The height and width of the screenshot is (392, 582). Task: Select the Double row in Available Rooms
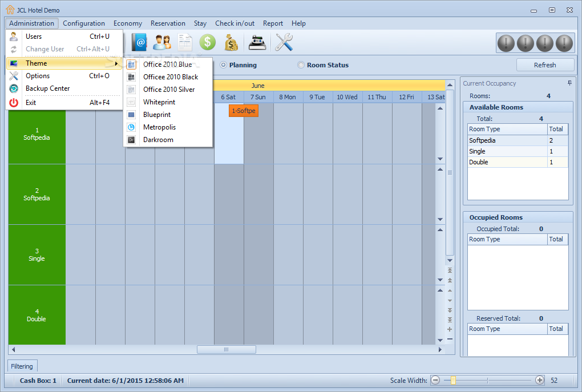click(x=518, y=162)
